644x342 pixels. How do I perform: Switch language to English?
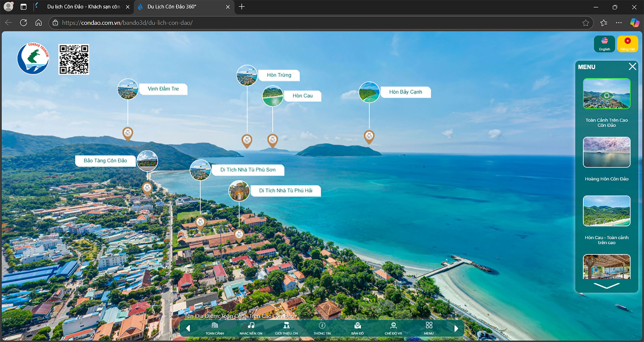point(604,44)
